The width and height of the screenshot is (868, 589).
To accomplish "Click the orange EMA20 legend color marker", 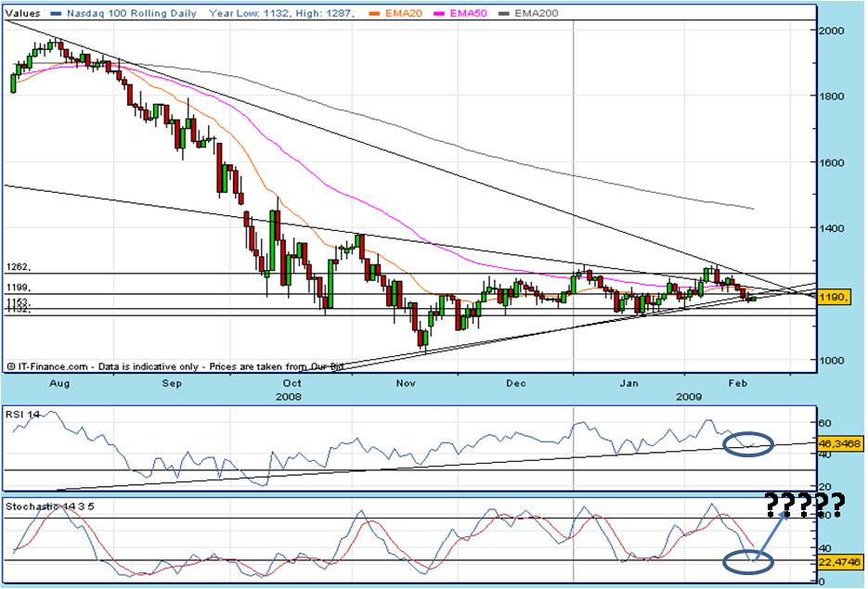I will click(375, 13).
